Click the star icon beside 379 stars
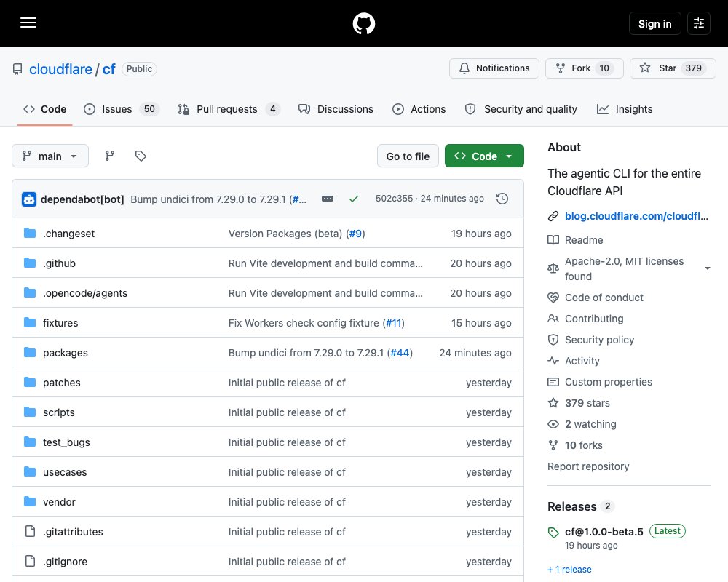The height and width of the screenshot is (582, 728). tap(553, 403)
